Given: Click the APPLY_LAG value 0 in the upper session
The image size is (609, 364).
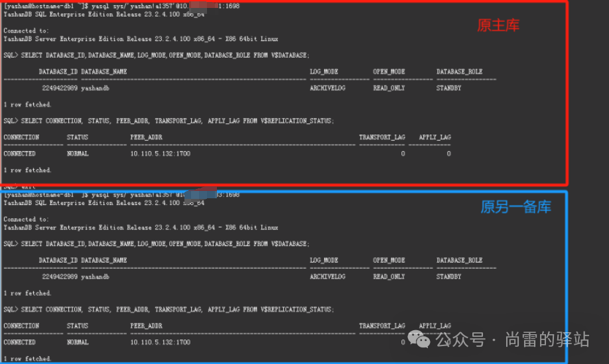Looking at the screenshot, I should (x=448, y=154).
